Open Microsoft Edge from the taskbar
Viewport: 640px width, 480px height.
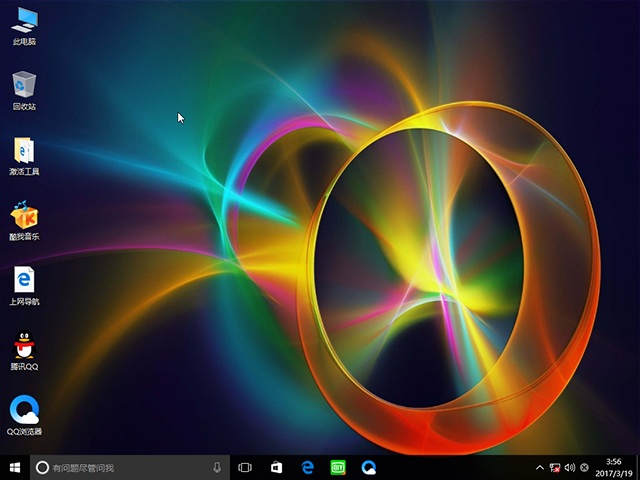(x=307, y=467)
